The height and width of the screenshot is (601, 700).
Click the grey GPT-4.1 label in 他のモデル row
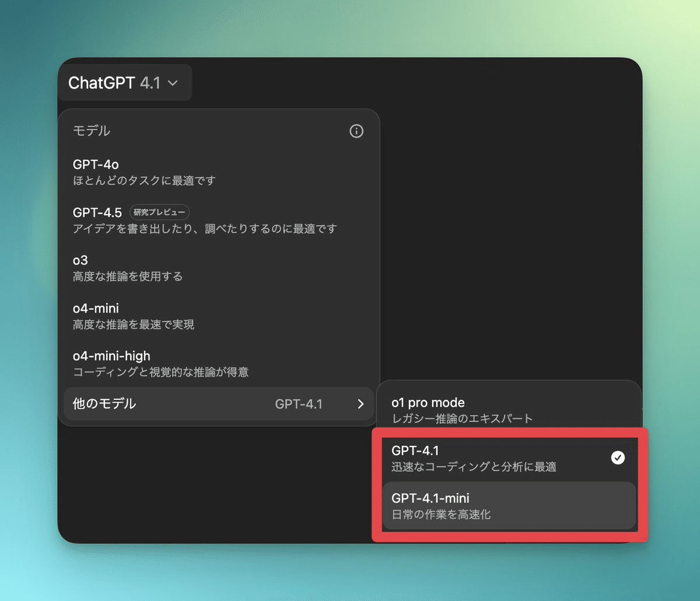pos(299,404)
